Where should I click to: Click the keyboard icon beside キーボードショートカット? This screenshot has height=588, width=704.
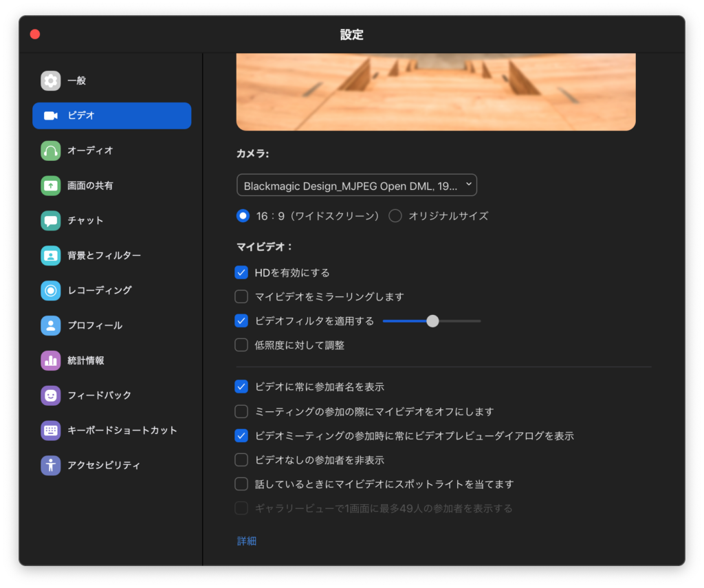pos(51,431)
